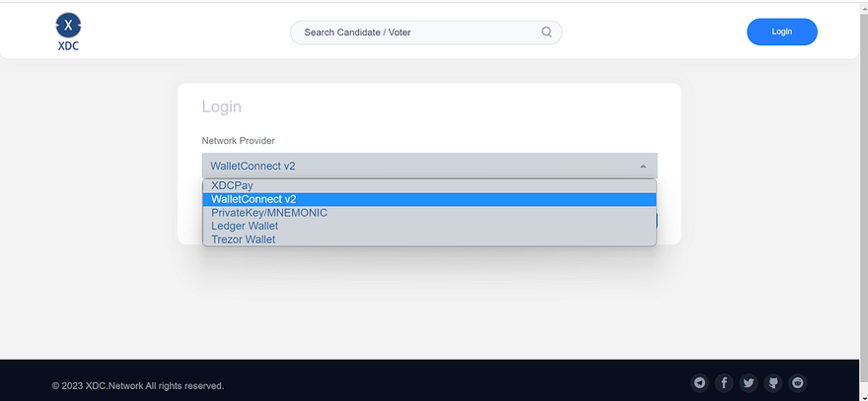Open the Reddit icon in the footer
This screenshot has width=868, height=401.
(x=797, y=383)
